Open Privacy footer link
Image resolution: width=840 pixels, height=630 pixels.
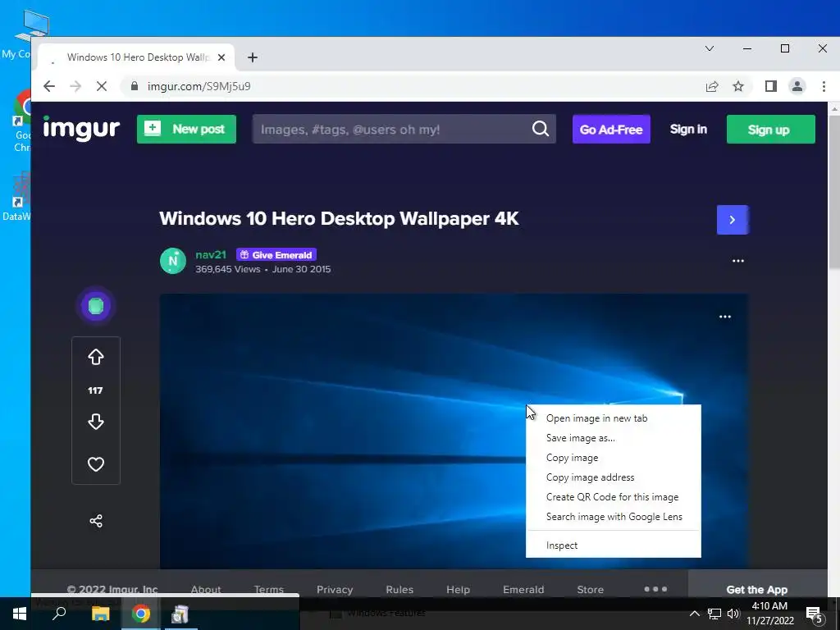point(335,589)
